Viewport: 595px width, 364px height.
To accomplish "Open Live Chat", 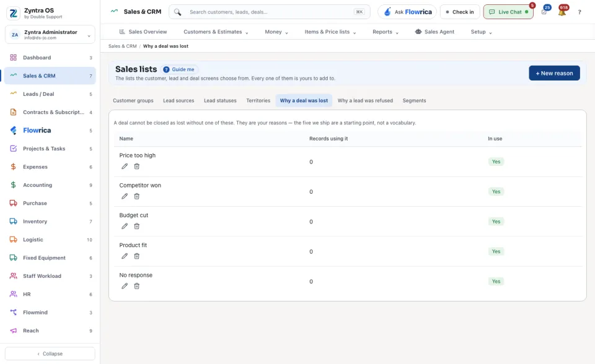I will point(508,12).
